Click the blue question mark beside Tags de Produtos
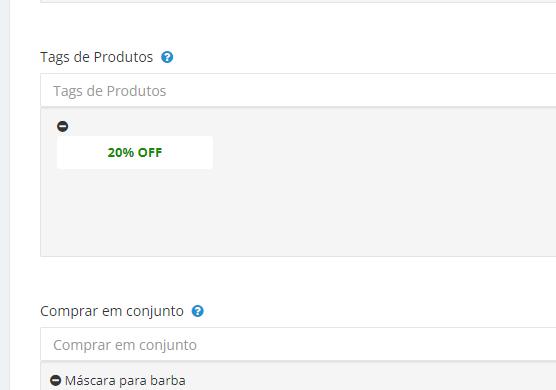 pos(167,57)
